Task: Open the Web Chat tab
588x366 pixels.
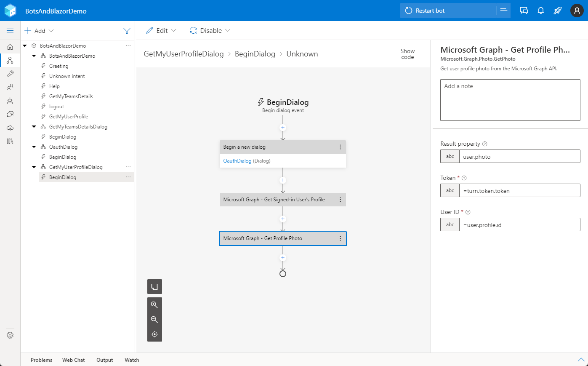Action: pyautogui.click(x=73, y=360)
